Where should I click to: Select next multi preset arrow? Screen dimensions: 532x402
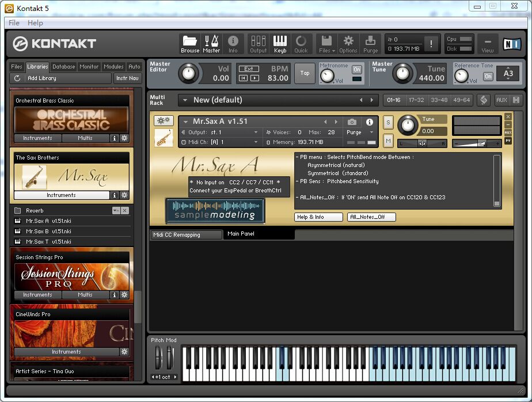coord(372,100)
